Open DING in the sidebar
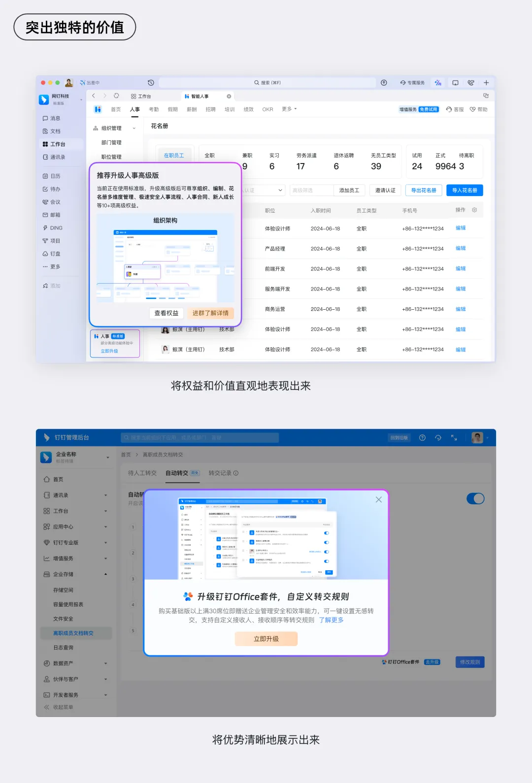This screenshot has height=783, width=532. click(53, 228)
